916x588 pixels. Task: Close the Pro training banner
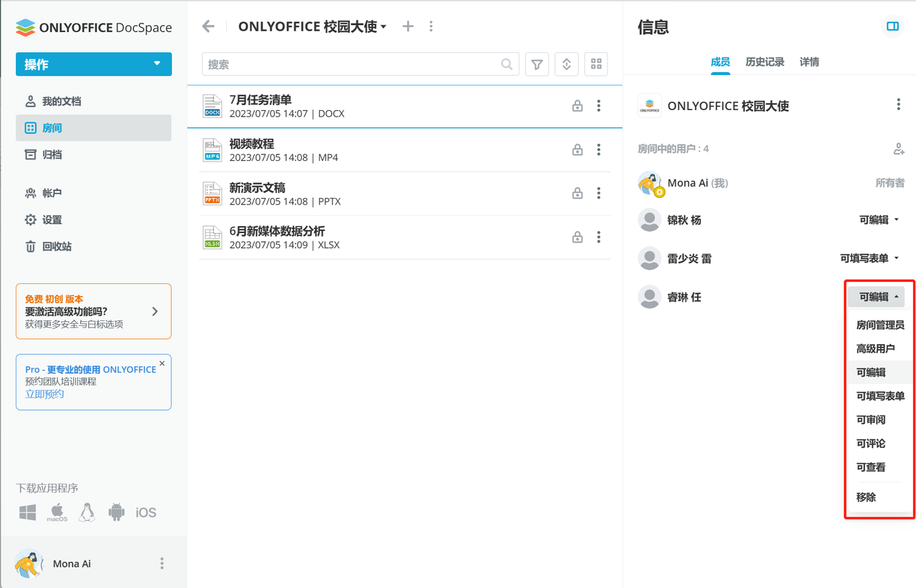162,363
